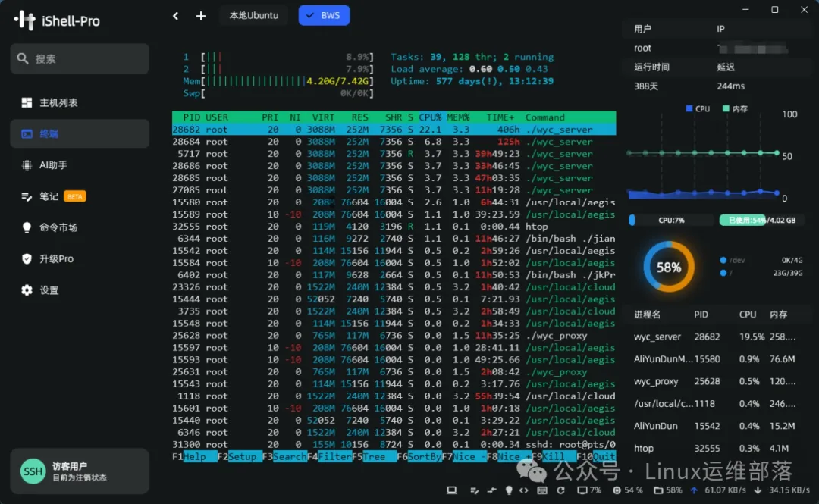Click the 笔记 notes icon in sidebar

27,196
